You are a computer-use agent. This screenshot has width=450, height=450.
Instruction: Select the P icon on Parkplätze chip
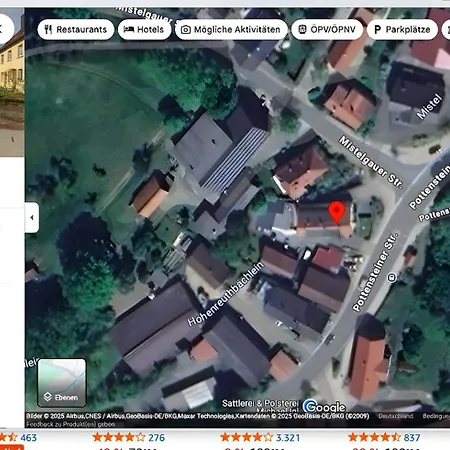coord(377,30)
